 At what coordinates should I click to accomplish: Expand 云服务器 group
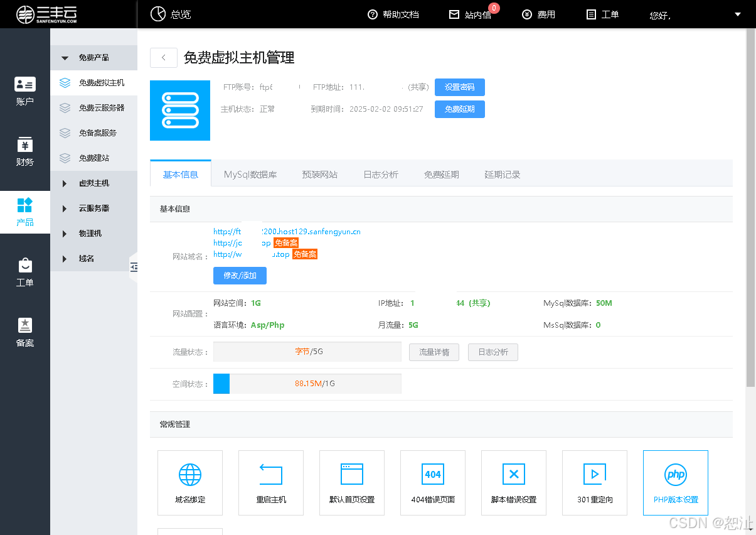[x=93, y=208]
